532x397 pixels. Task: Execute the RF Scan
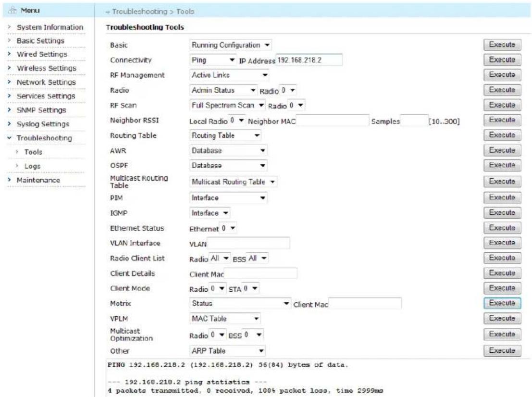pos(502,105)
